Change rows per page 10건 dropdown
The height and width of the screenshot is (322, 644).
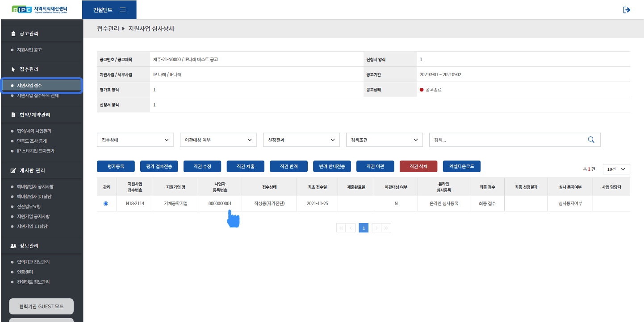(x=616, y=169)
